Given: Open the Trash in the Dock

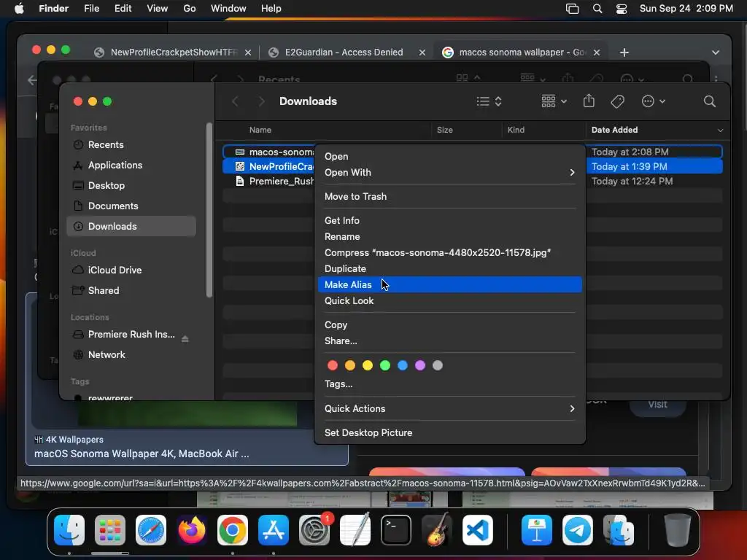Looking at the screenshot, I should click(678, 530).
